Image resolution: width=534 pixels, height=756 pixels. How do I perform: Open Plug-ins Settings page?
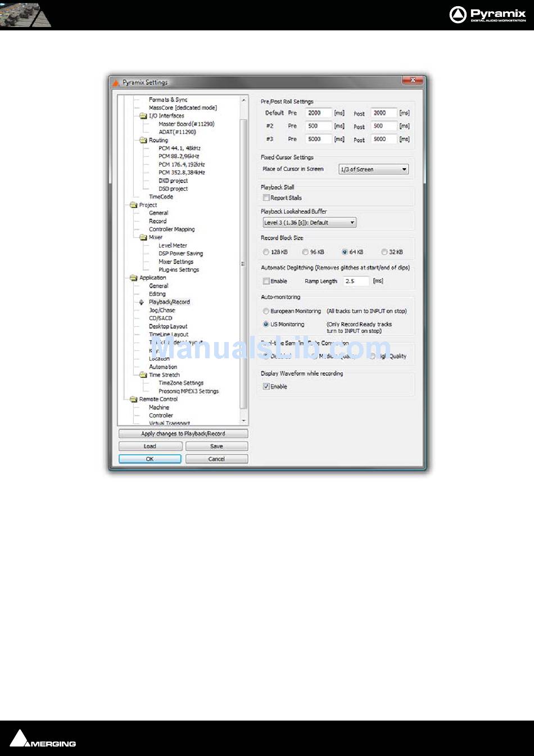[x=179, y=270]
